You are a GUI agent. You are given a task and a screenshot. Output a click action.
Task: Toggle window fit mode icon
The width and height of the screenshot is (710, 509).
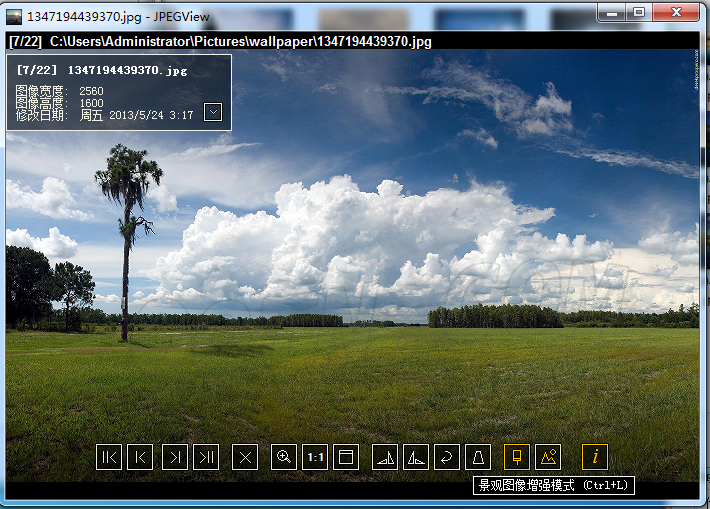pos(346,457)
